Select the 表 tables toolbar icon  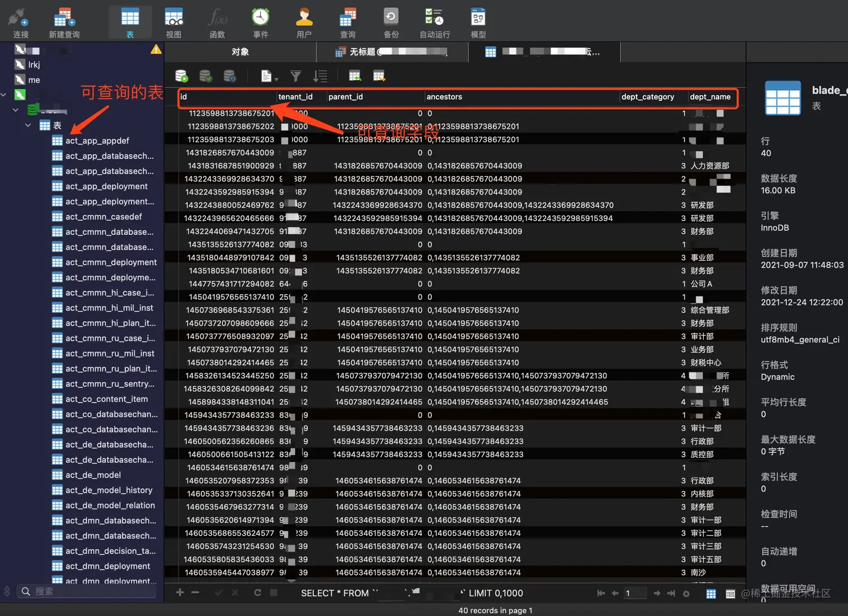[130, 22]
